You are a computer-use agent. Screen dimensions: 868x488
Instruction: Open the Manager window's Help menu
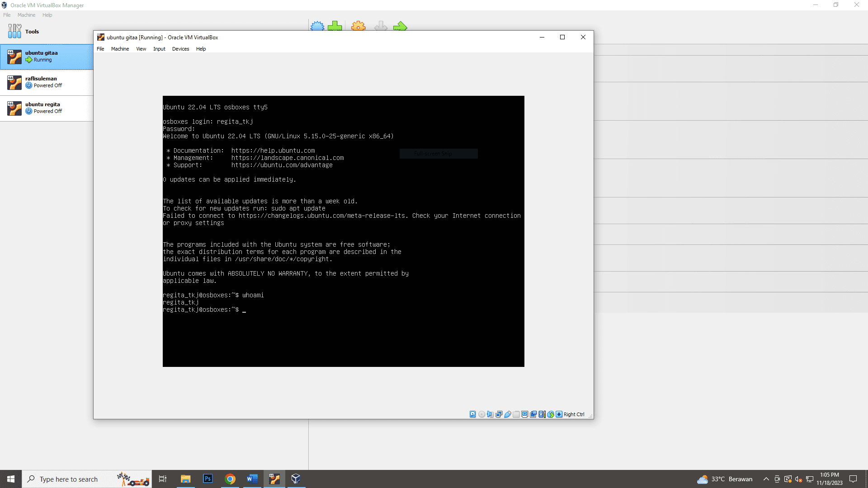click(x=47, y=15)
